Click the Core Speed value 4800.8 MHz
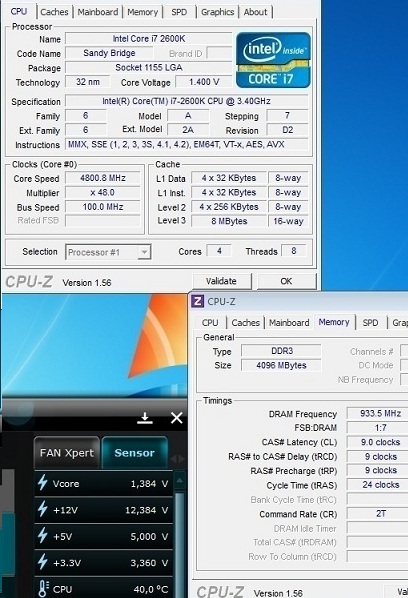This screenshot has height=598, width=408. pos(103,178)
